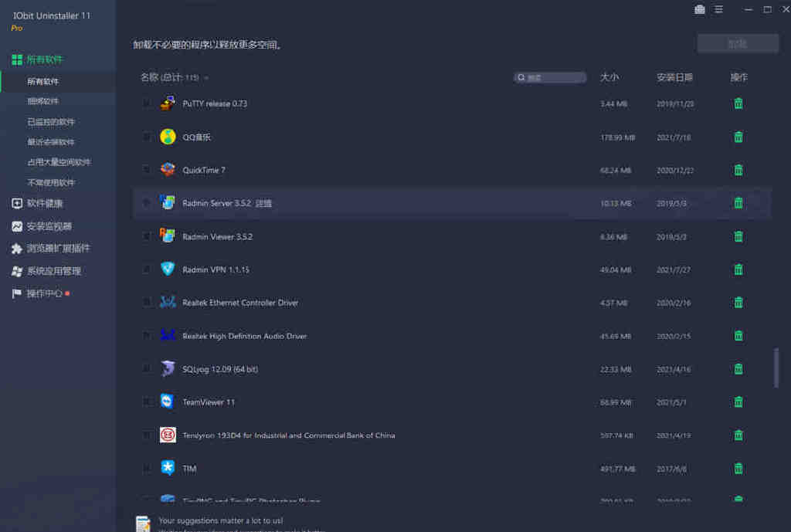The width and height of the screenshot is (791, 532).
Task: Select the 所有软件 sub-item in the sidebar
Action: tap(43, 82)
